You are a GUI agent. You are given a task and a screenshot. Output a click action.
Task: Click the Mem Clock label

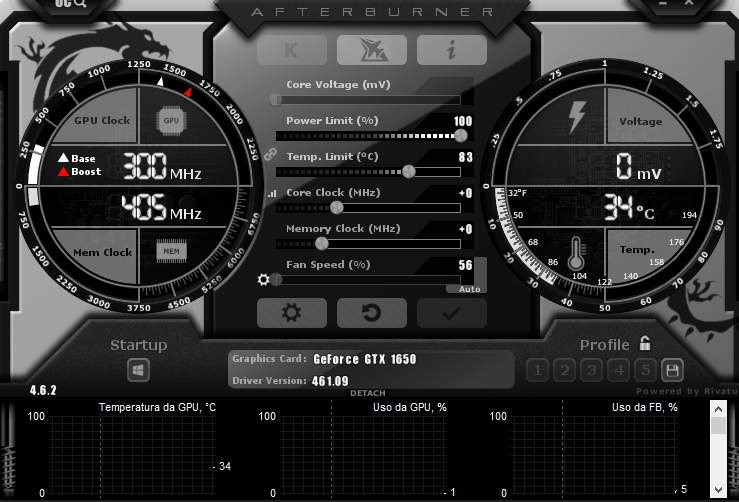(102, 253)
